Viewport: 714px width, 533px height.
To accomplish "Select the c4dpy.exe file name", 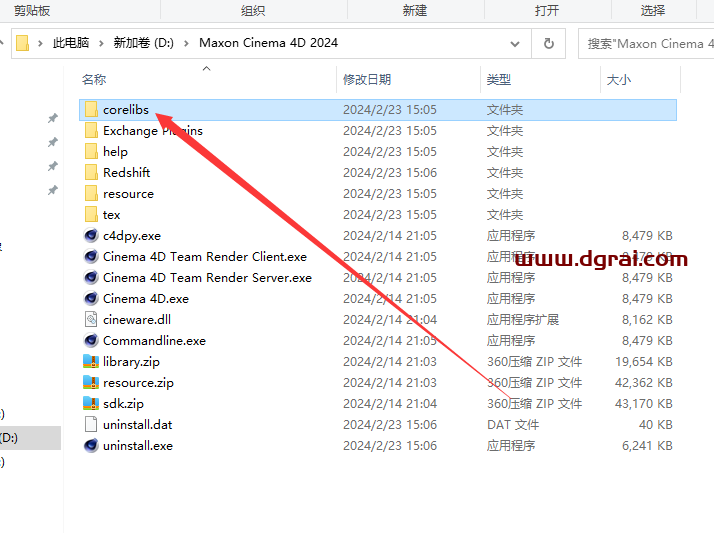I will (x=132, y=235).
